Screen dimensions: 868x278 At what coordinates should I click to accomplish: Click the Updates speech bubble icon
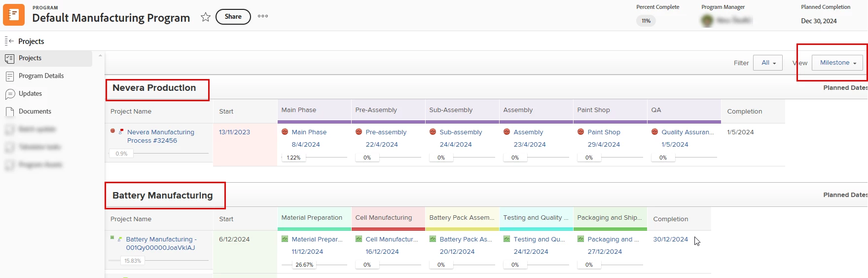pyautogui.click(x=9, y=94)
